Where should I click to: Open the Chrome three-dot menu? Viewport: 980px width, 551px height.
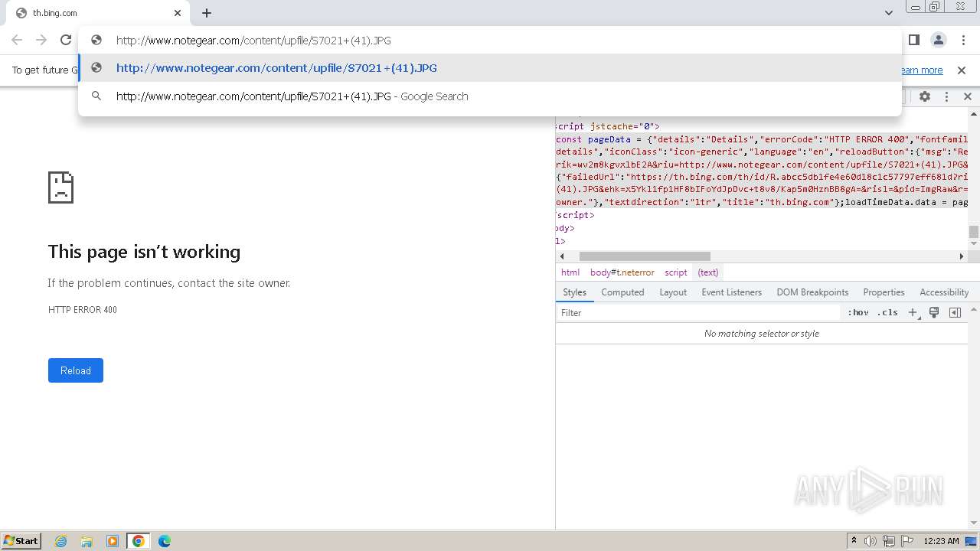point(962,40)
